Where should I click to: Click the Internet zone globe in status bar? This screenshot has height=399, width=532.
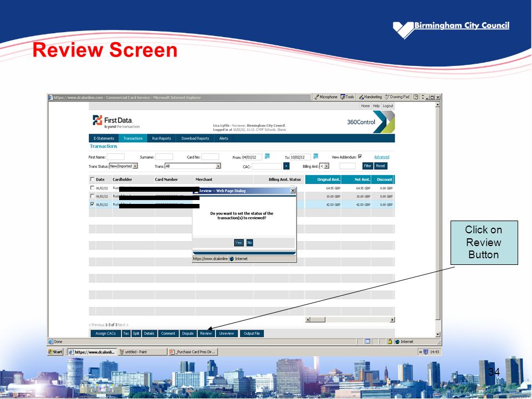tap(397, 342)
